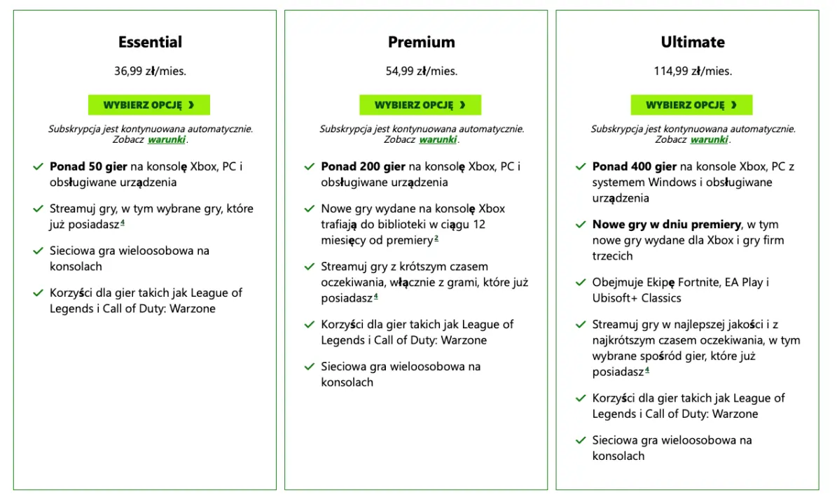
Task: Click checkmark beside "Obejmuje Ekipę Fortnite, EA Play"
Action: [580, 282]
